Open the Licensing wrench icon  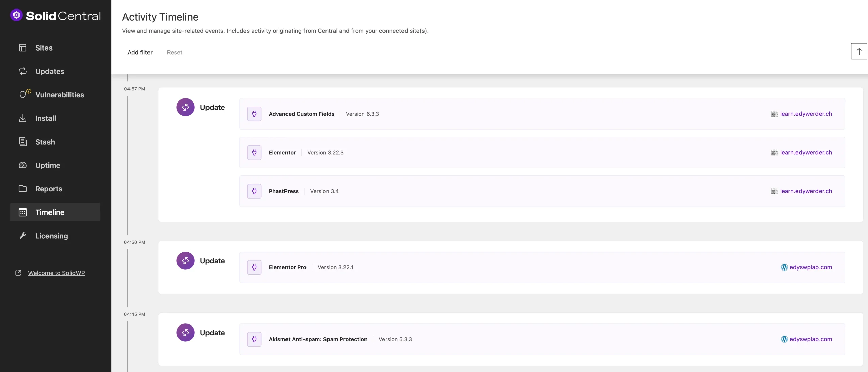click(x=22, y=236)
